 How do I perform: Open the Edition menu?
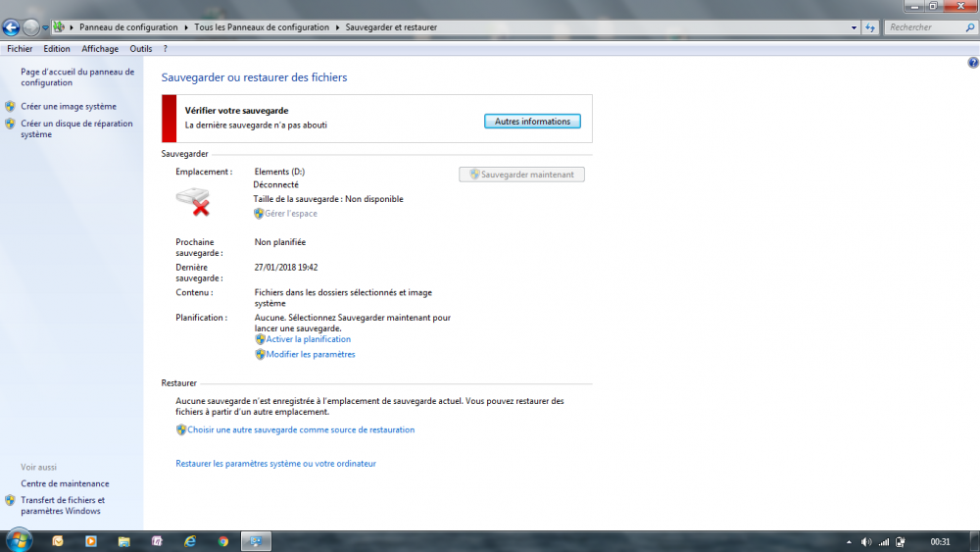tap(57, 49)
